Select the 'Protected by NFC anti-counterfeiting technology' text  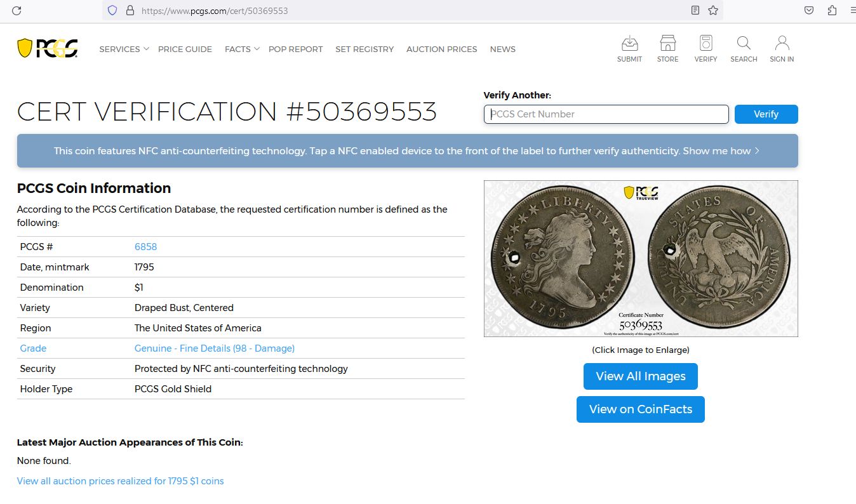[x=241, y=369]
